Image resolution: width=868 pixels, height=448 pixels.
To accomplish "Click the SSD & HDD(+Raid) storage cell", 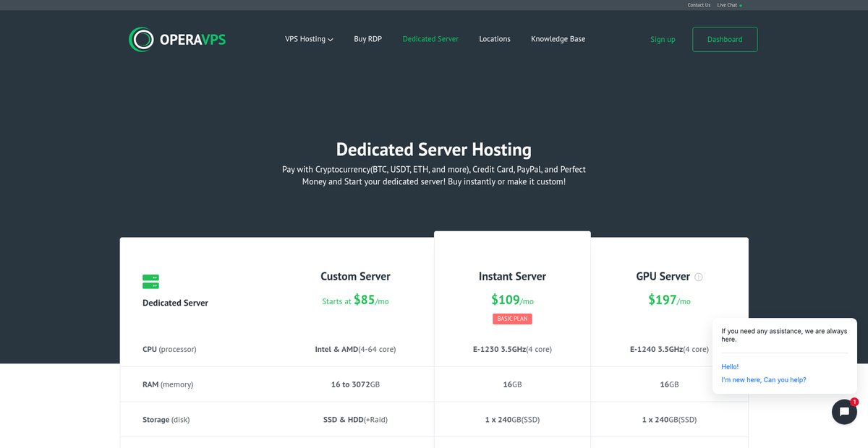I will [355, 420].
